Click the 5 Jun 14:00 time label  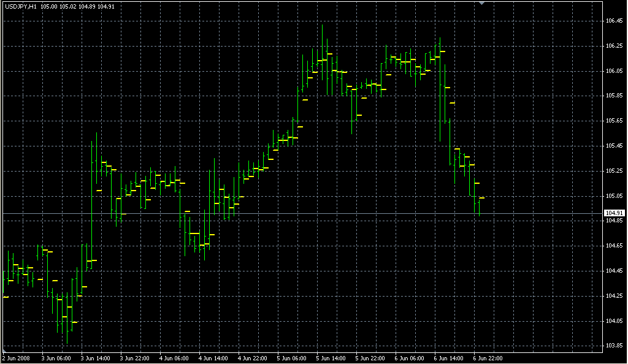pos(331,358)
